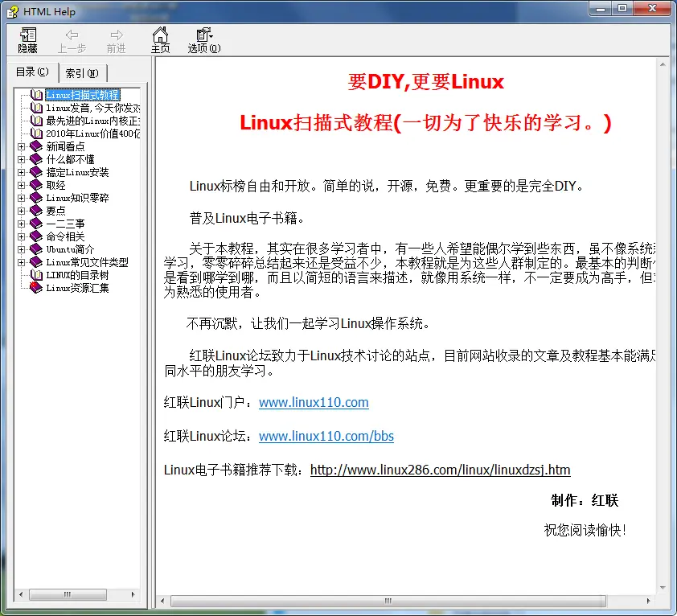Expand the 搞定Linux安装 tree node
Viewport: 677px width, 616px height.
click(x=22, y=172)
